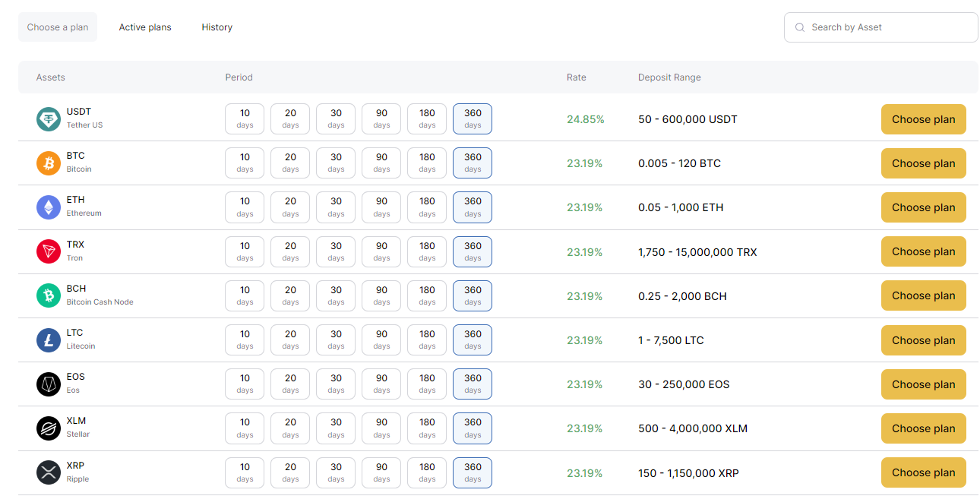Image resolution: width=980 pixels, height=496 pixels.
Task: Click the Assets column header
Action: [x=51, y=77]
